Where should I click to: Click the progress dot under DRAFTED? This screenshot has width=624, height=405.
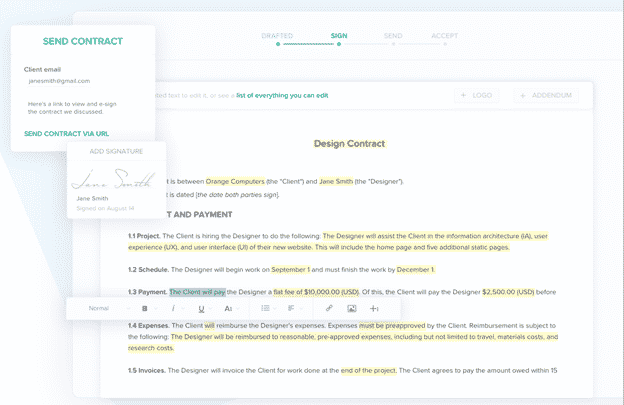click(x=278, y=44)
